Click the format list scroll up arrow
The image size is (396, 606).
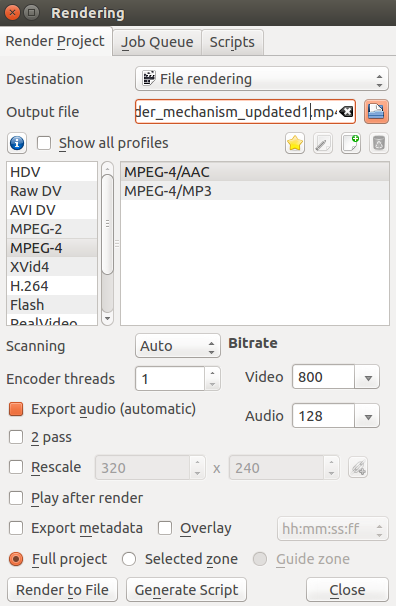click(x=107, y=168)
